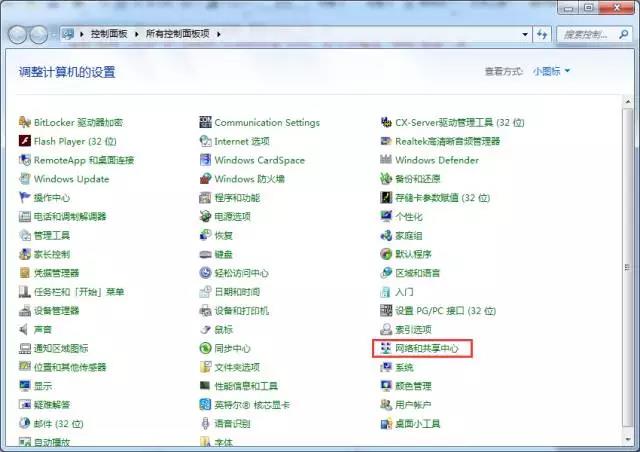This screenshot has width=640, height=452.
Task: Click the 备份和还原 icon
Action: click(386, 178)
